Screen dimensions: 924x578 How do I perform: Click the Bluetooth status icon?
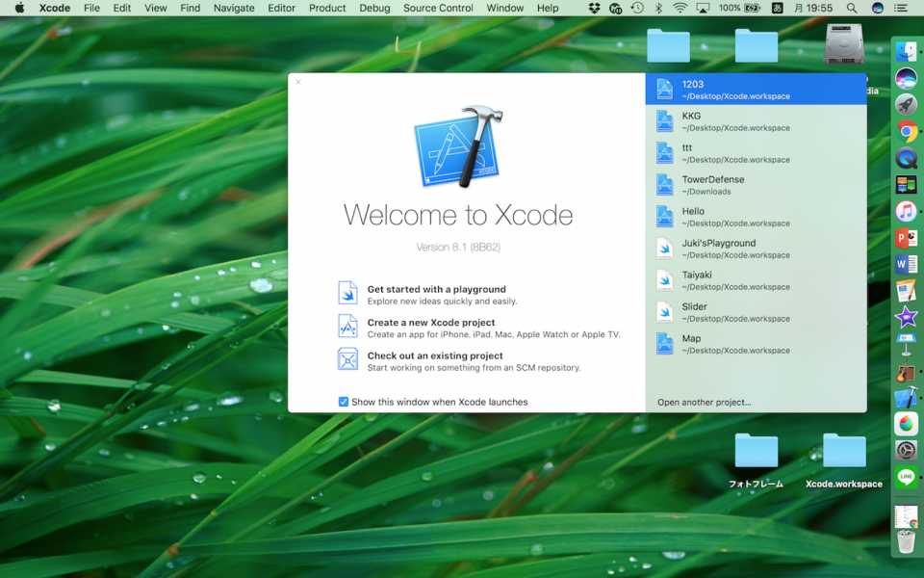[x=658, y=8]
